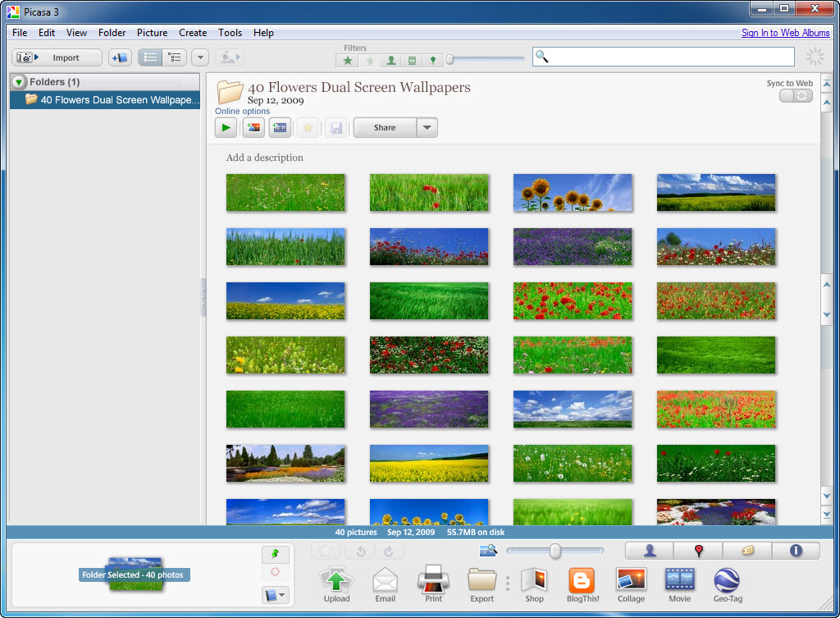840x618 pixels.
Task: Click the Add a description text
Action: click(x=265, y=158)
